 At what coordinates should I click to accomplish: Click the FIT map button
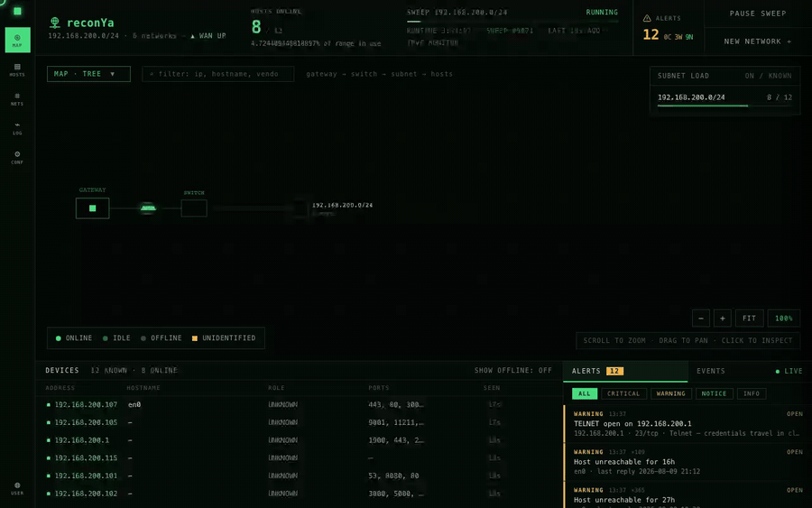coord(750,318)
